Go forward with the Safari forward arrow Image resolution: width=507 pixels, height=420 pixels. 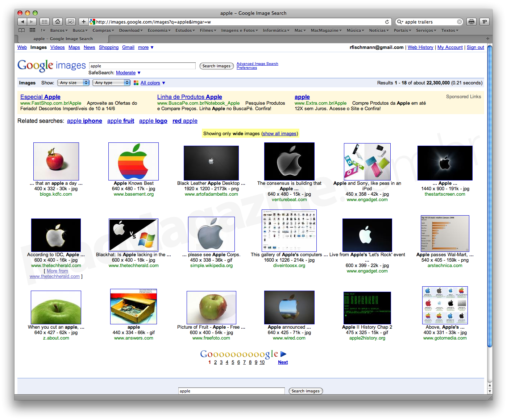(32, 22)
